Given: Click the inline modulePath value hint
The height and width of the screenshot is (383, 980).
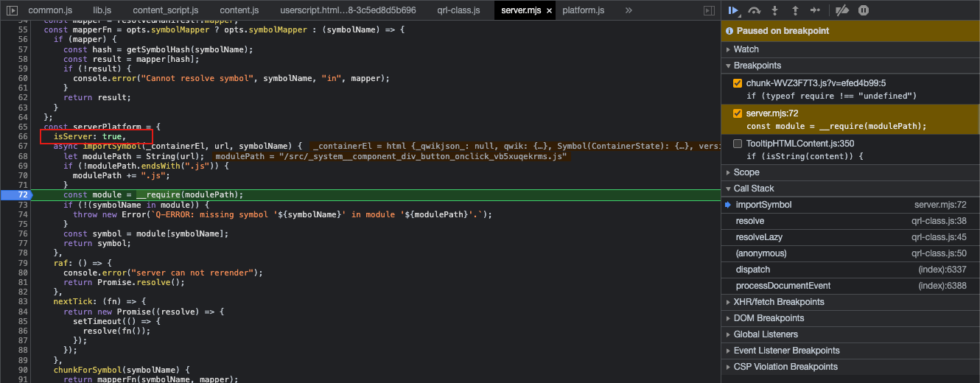Looking at the screenshot, I should (390, 156).
